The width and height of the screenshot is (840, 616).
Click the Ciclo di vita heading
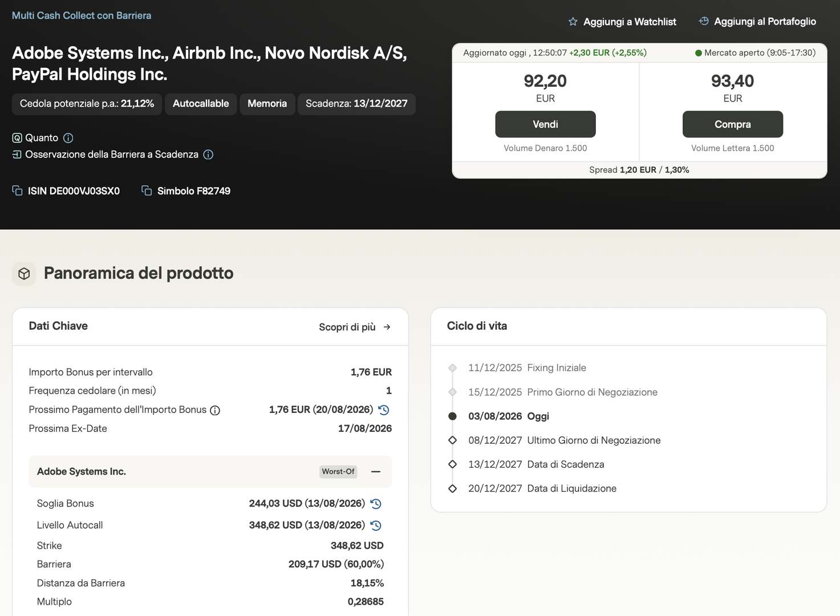[x=477, y=326]
